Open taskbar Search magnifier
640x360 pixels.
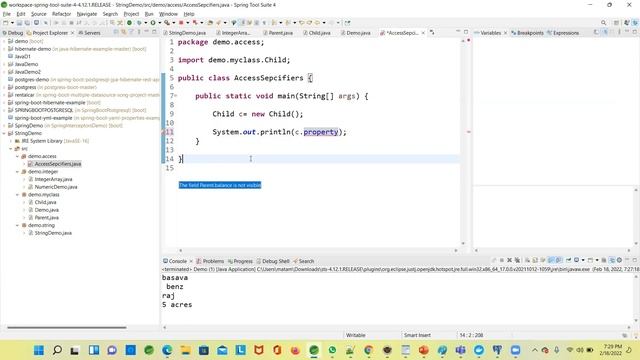57,350
